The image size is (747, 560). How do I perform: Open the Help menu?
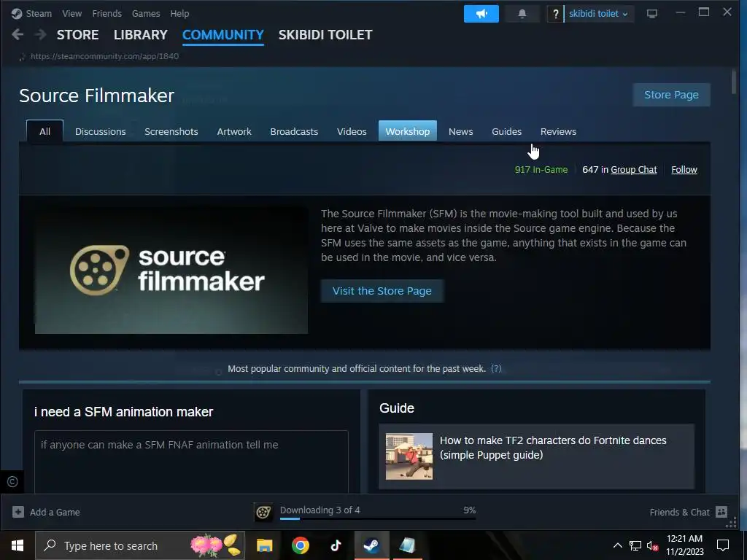coord(179,13)
